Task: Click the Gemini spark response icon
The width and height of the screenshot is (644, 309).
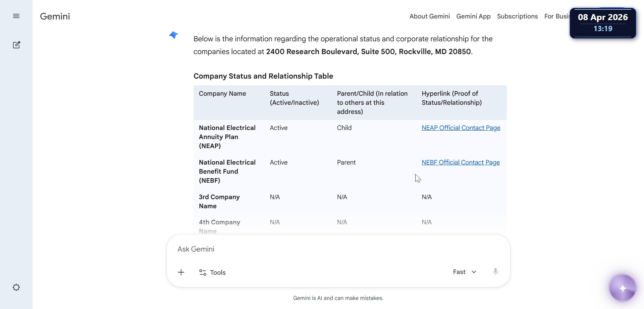Action: point(173,35)
